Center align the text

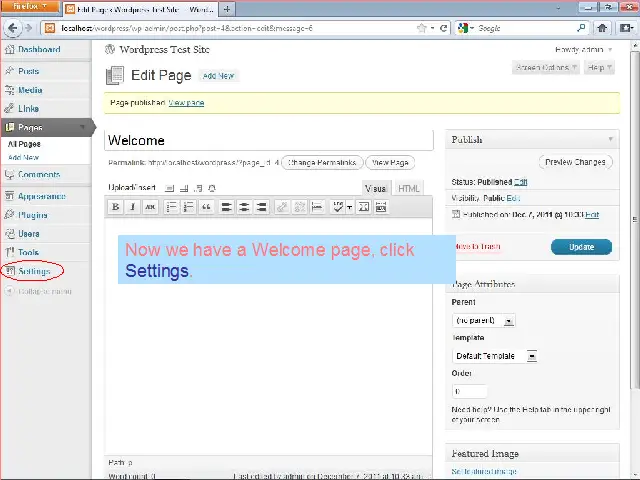pos(244,207)
